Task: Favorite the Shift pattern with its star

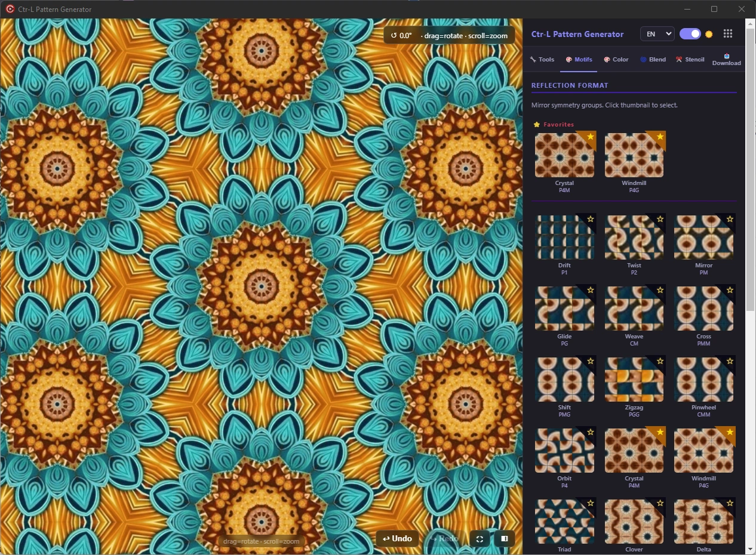Action: 590,361
